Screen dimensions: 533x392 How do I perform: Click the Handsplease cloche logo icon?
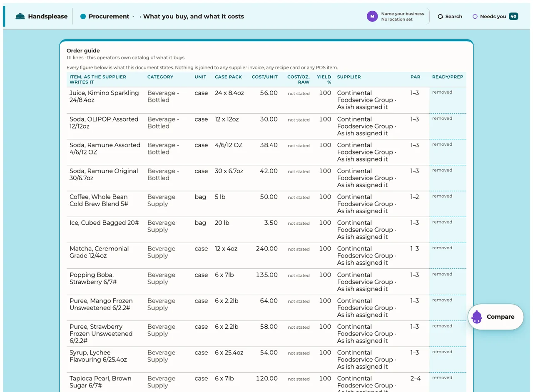pos(20,17)
